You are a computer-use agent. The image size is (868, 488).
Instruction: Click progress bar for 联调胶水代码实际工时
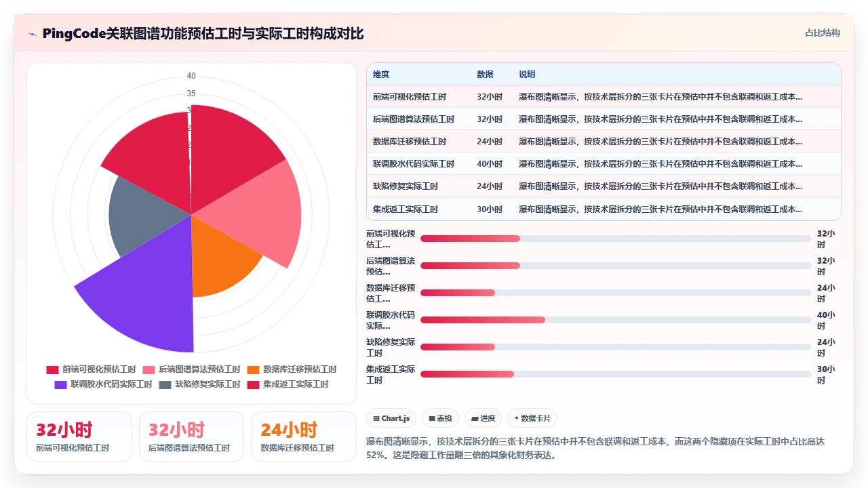tap(616, 320)
